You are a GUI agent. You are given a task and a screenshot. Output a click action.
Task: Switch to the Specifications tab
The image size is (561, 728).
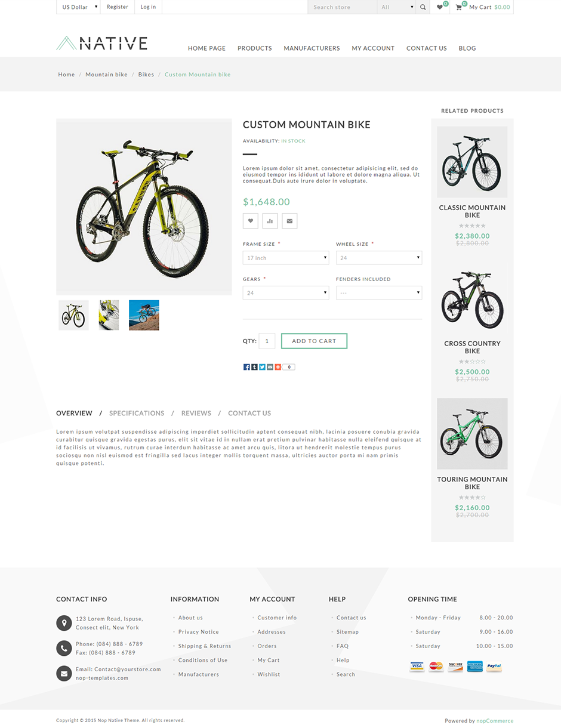pyautogui.click(x=137, y=413)
